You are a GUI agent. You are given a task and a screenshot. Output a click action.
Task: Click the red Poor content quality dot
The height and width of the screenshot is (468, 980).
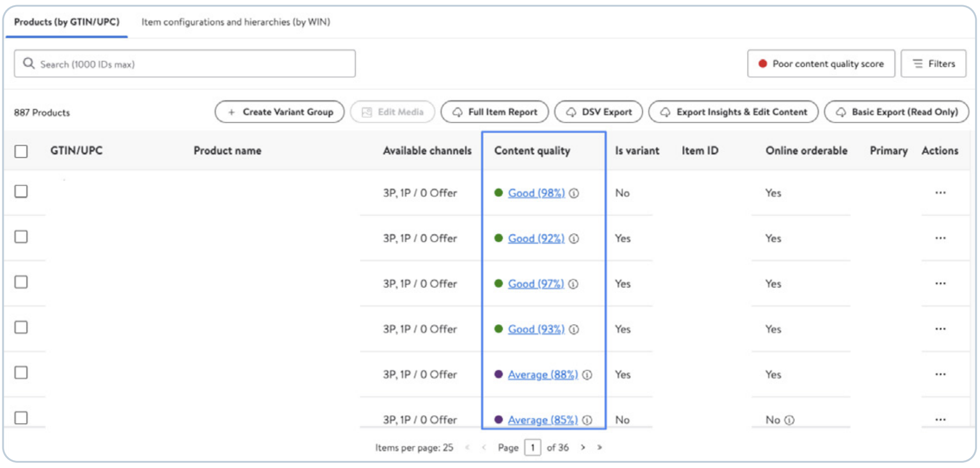pos(762,63)
